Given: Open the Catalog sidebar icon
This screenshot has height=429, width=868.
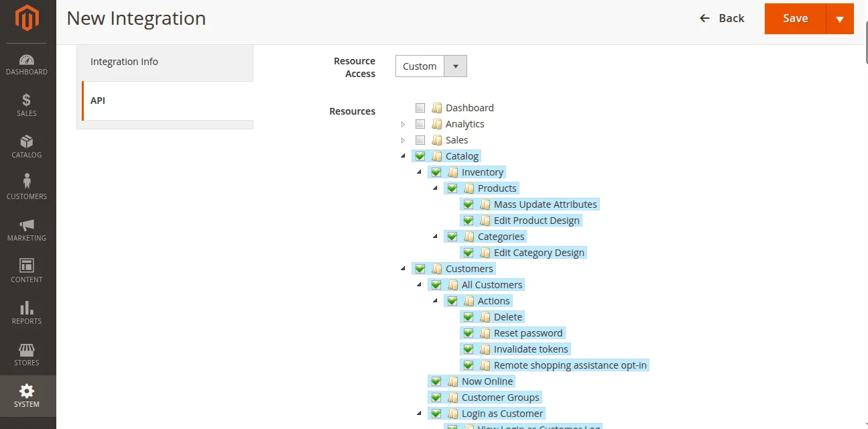Looking at the screenshot, I should [27, 147].
